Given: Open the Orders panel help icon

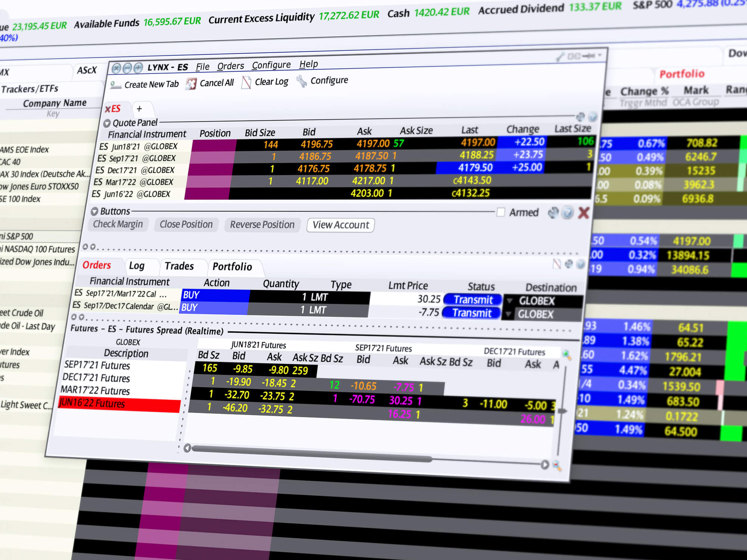Looking at the screenshot, I should coord(580,264).
